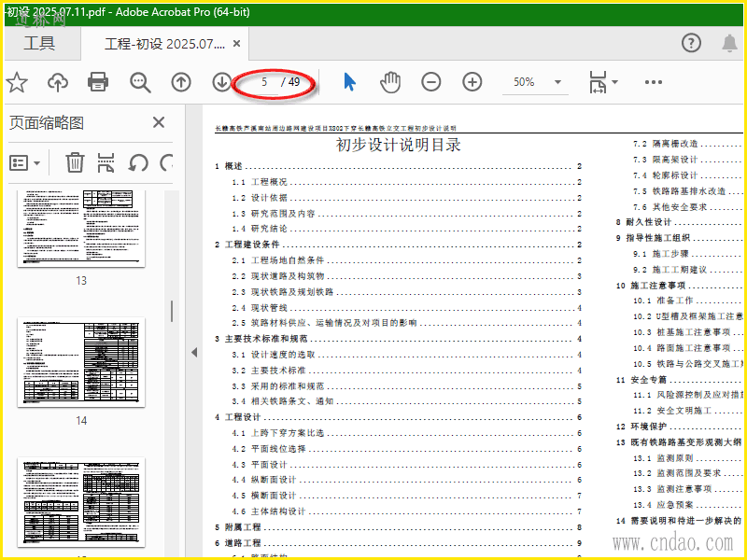Open the three-dots more tools menu
Image resolution: width=747 pixels, height=560 pixels.
(x=653, y=82)
